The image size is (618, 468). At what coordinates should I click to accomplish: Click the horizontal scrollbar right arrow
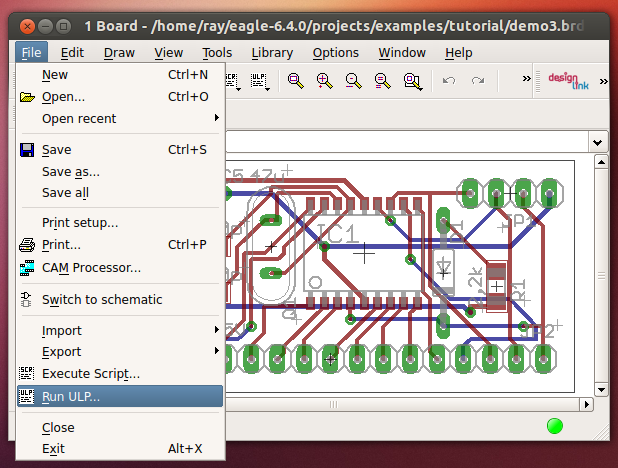tap(587, 404)
